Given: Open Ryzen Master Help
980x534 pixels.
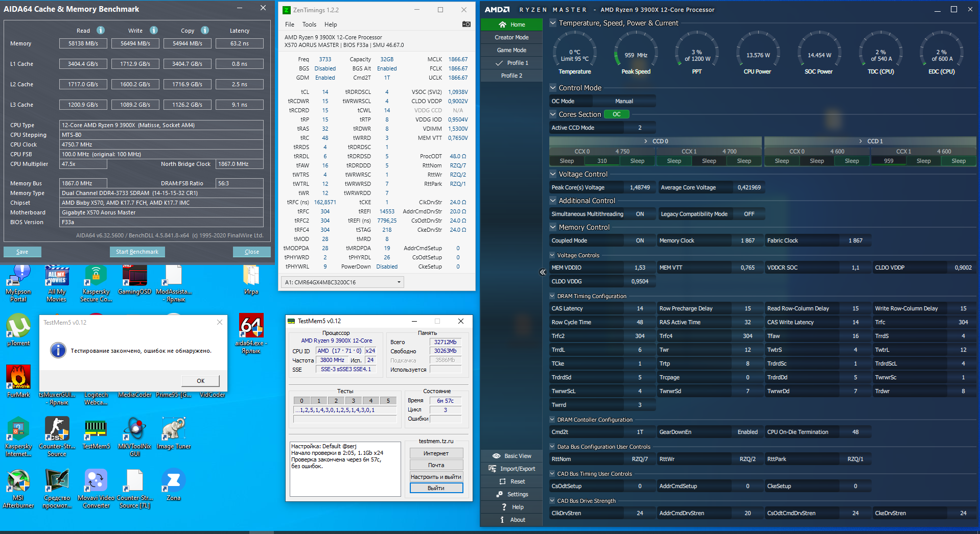Looking at the screenshot, I should pos(512,507).
